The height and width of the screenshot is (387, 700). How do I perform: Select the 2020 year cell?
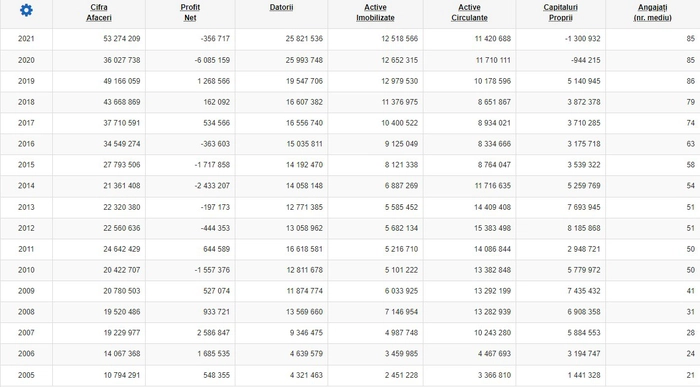click(x=26, y=60)
